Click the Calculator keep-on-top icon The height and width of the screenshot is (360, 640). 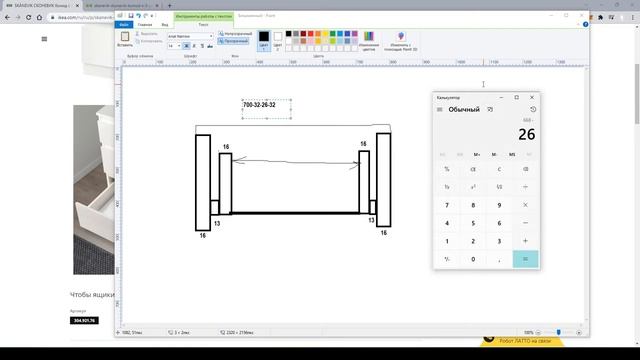(x=490, y=109)
